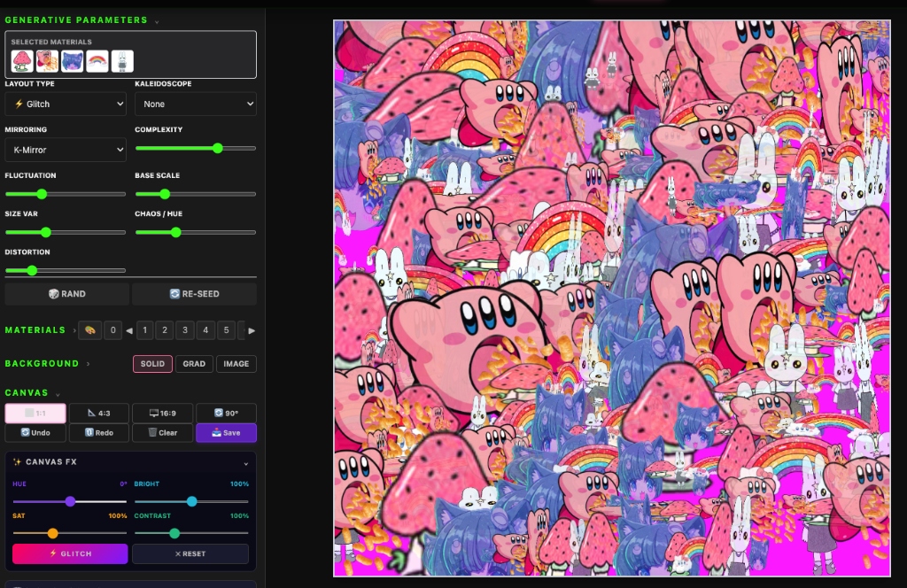Switch background to GRAD mode
This screenshot has width=907, height=588.
click(x=194, y=364)
